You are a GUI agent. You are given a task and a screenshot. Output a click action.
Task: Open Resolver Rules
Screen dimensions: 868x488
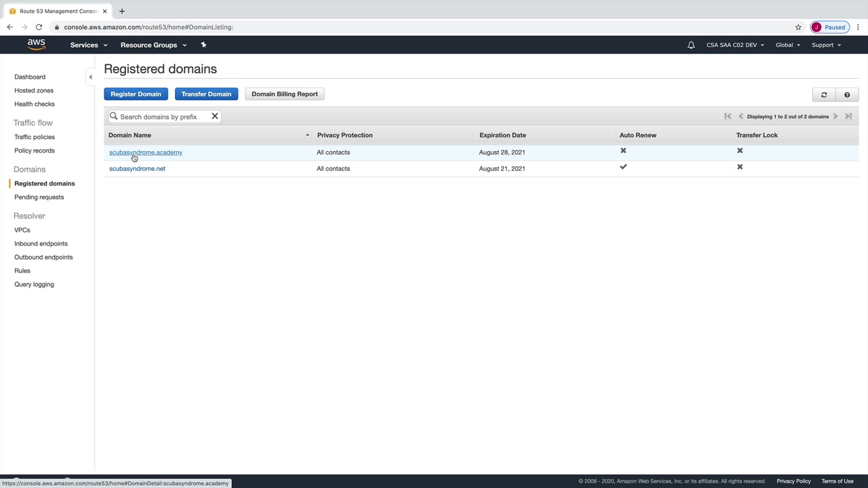point(22,270)
